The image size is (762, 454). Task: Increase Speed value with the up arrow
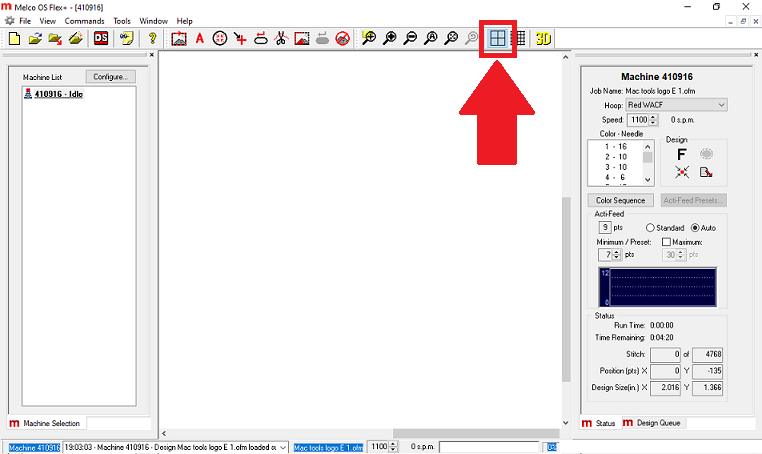point(653,117)
